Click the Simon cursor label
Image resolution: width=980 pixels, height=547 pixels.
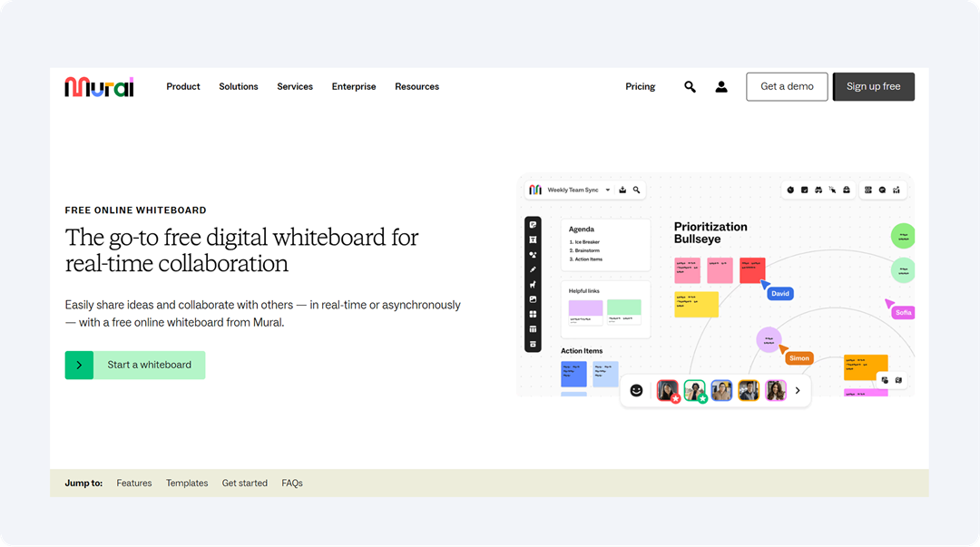point(799,358)
